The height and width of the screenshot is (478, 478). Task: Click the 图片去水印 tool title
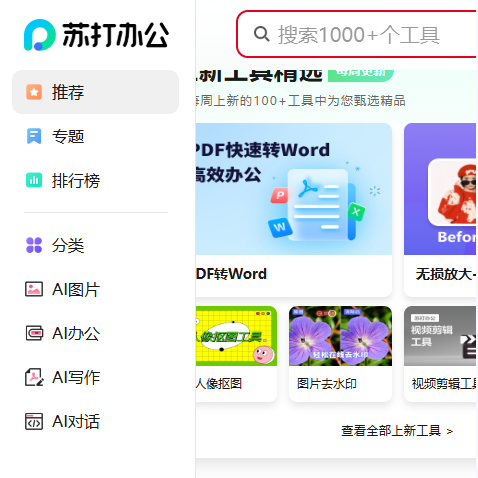tap(327, 384)
